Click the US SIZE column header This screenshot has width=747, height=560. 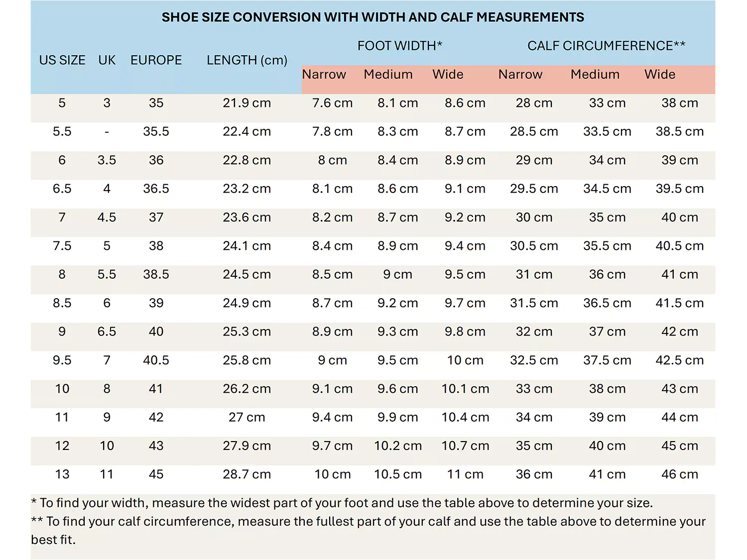coord(62,60)
